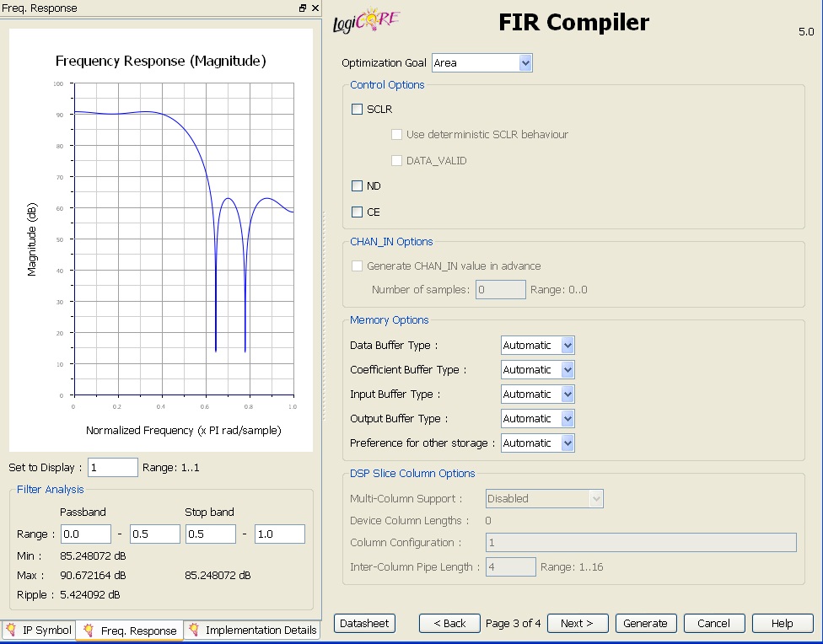Click the Filter Analysis group title

tap(51, 489)
